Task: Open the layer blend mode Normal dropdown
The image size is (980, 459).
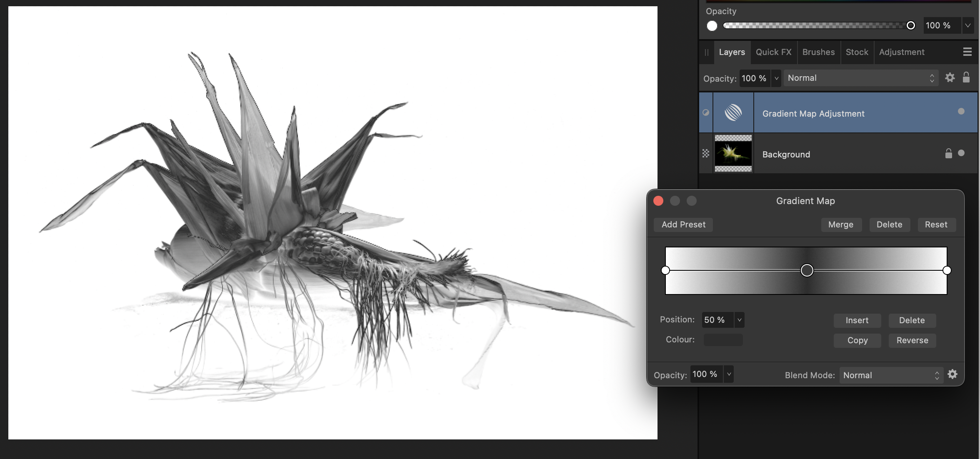Action: pos(860,78)
